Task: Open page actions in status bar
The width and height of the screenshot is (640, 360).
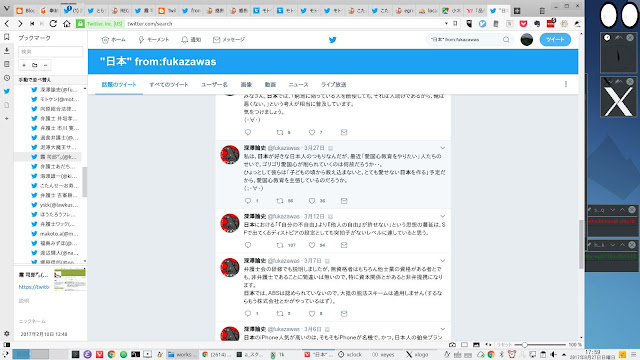Action: (488, 345)
